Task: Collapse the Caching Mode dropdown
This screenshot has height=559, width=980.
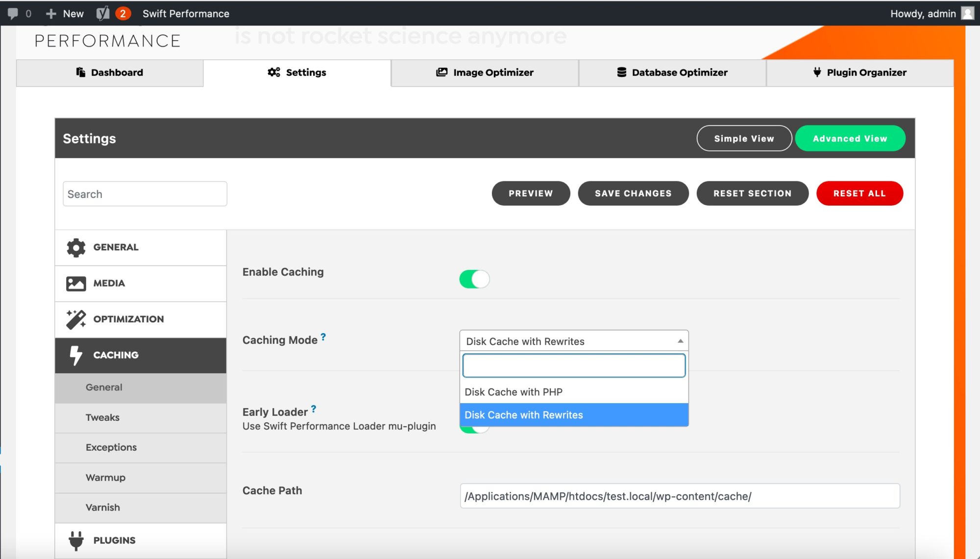Action: coord(680,341)
